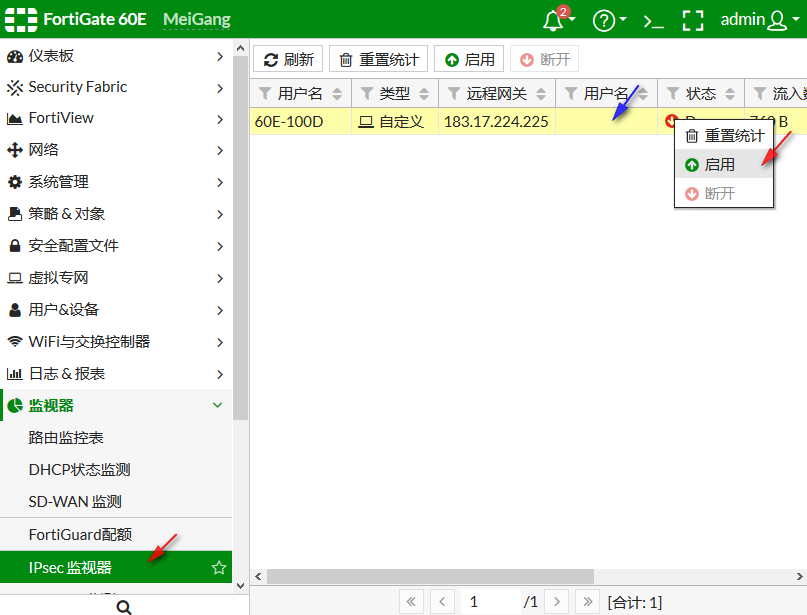Expand the 安全配置文件 menu
The height and width of the screenshot is (615, 807).
click(x=116, y=245)
